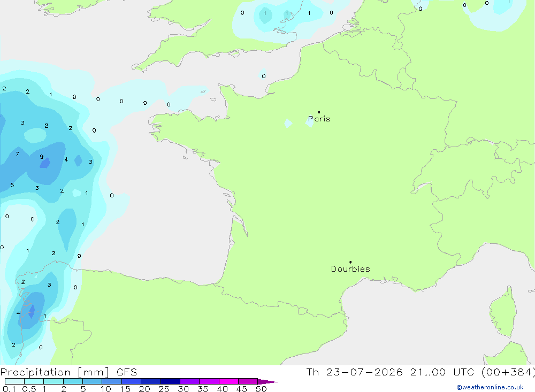The width and height of the screenshot is (535, 392).
Task: Pick the 10–15 mm blue legend swatch
Action: 112,381
